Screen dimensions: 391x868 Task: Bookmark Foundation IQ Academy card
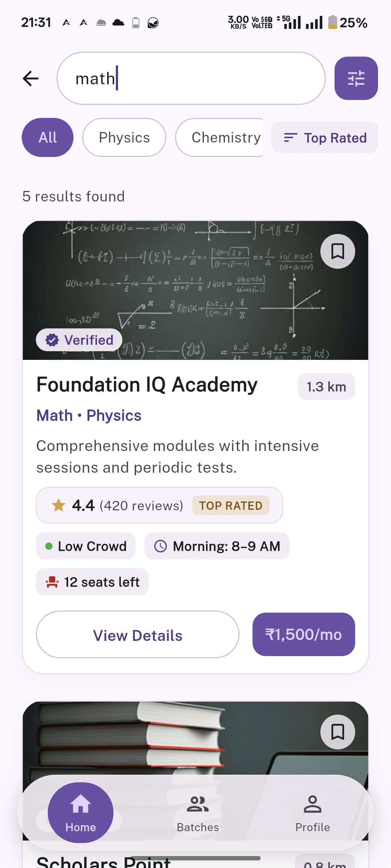tap(337, 251)
